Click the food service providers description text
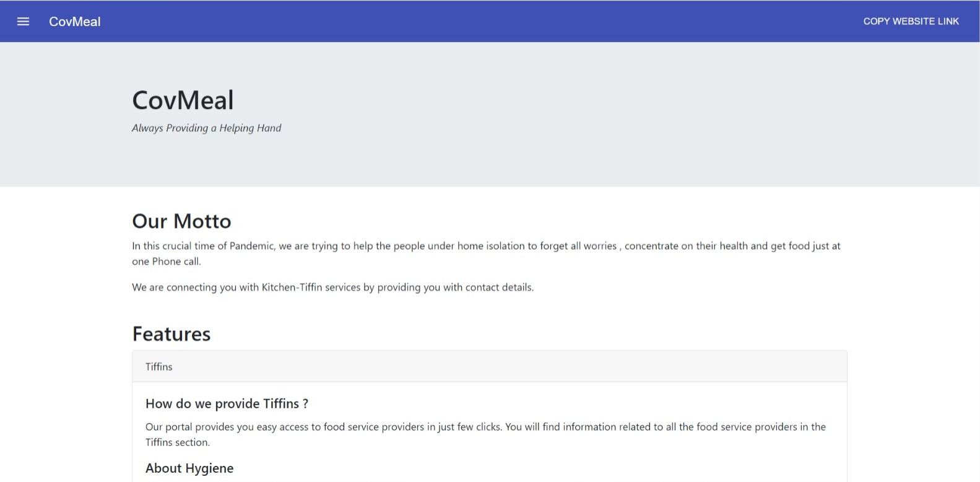The width and height of the screenshot is (980, 482). click(485, 434)
